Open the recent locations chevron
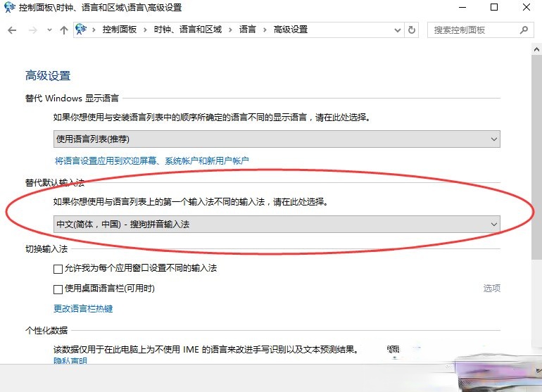 point(49,30)
